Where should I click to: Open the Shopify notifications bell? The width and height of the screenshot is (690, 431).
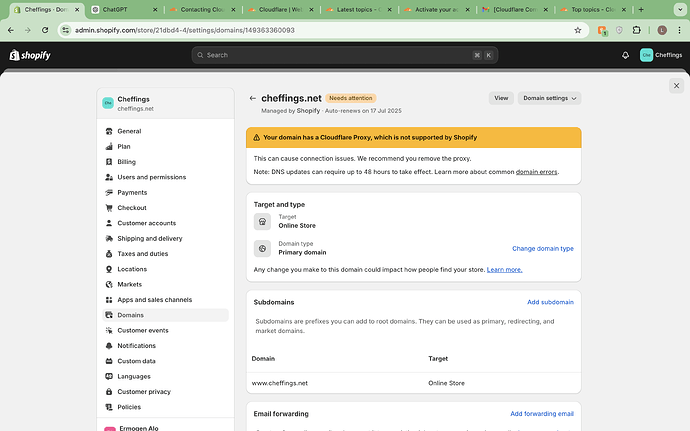point(625,55)
